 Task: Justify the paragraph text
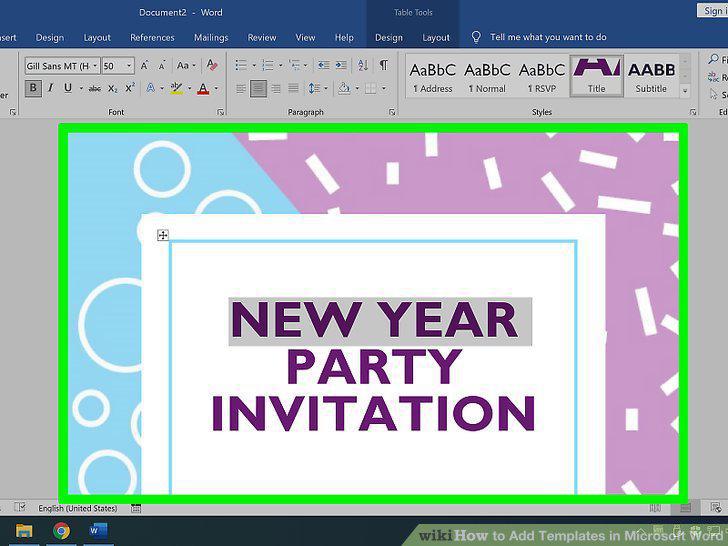[x=293, y=88]
